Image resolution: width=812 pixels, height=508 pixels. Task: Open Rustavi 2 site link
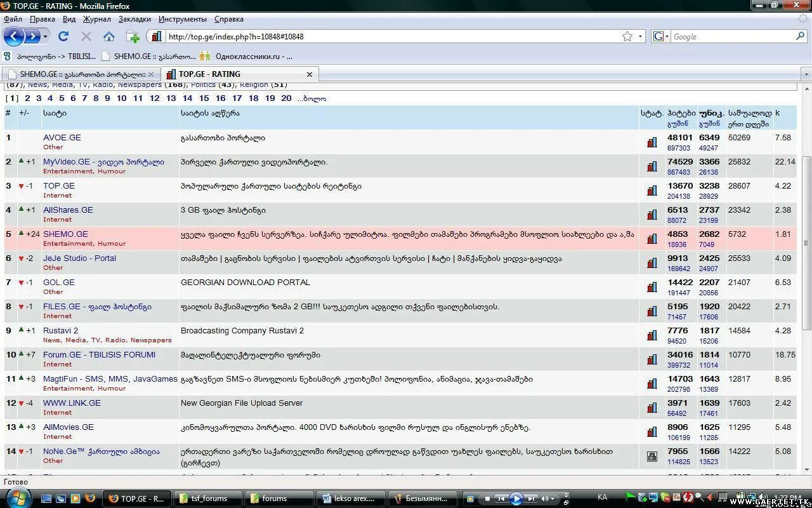60,331
